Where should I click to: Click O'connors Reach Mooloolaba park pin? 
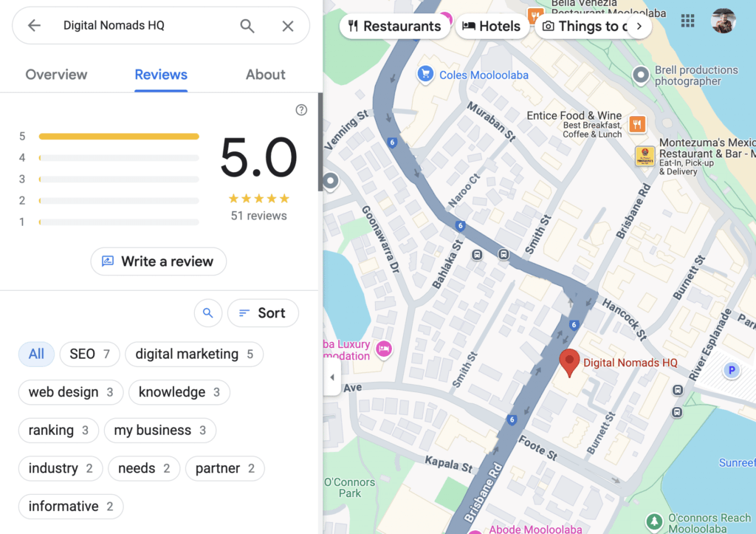[654, 521]
